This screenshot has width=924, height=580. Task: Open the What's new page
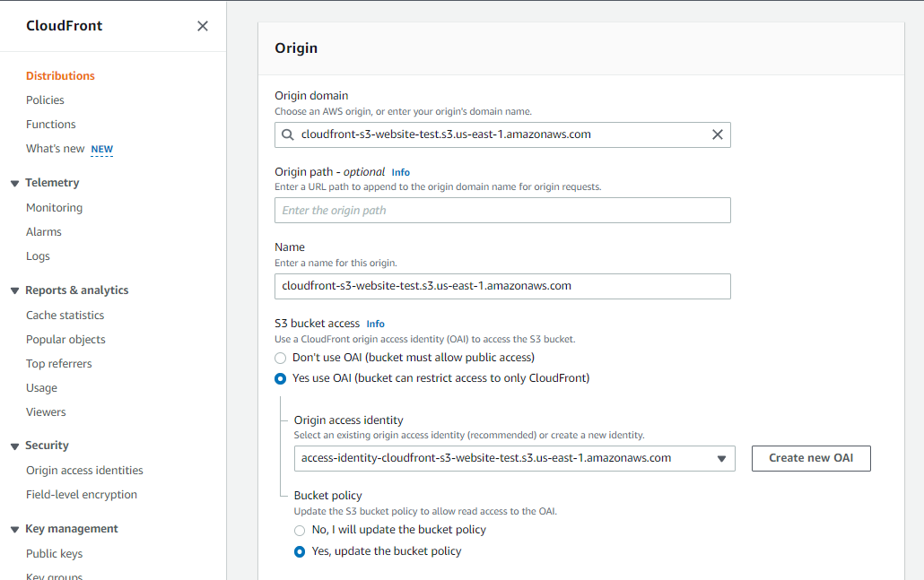(56, 149)
